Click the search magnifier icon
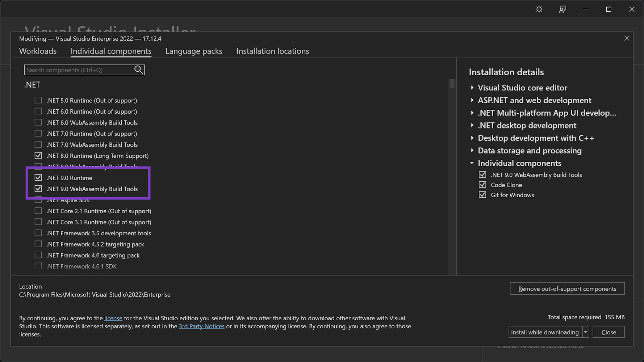The image size is (644, 362). [x=139, y=70]
